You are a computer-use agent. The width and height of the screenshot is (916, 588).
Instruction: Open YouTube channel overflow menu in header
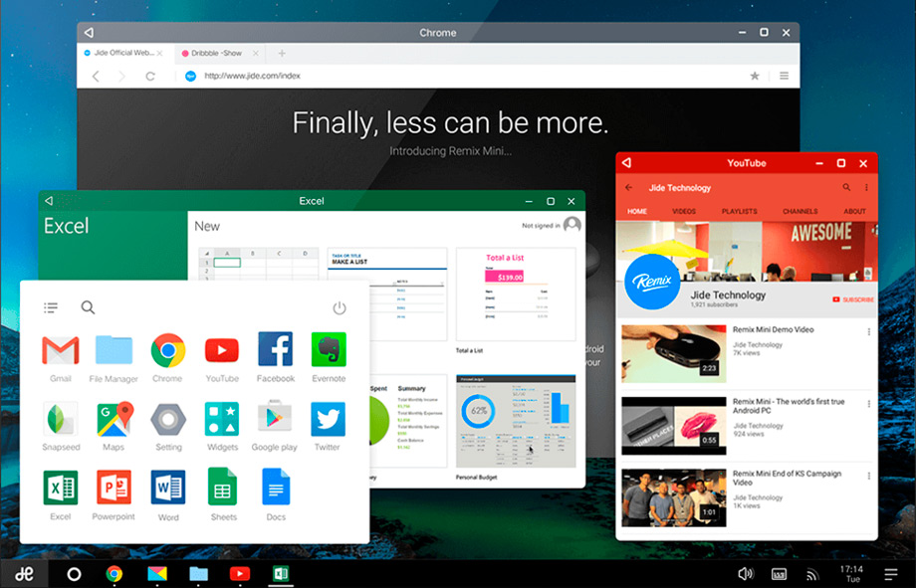(x=866, y=187)
